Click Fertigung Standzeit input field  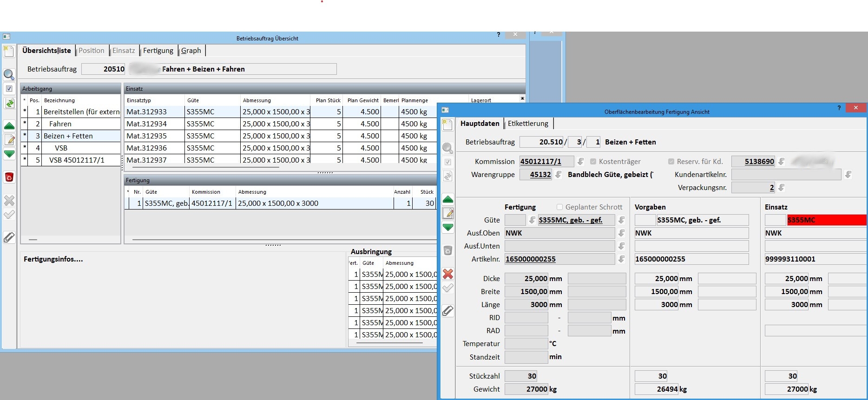point(526,357)
